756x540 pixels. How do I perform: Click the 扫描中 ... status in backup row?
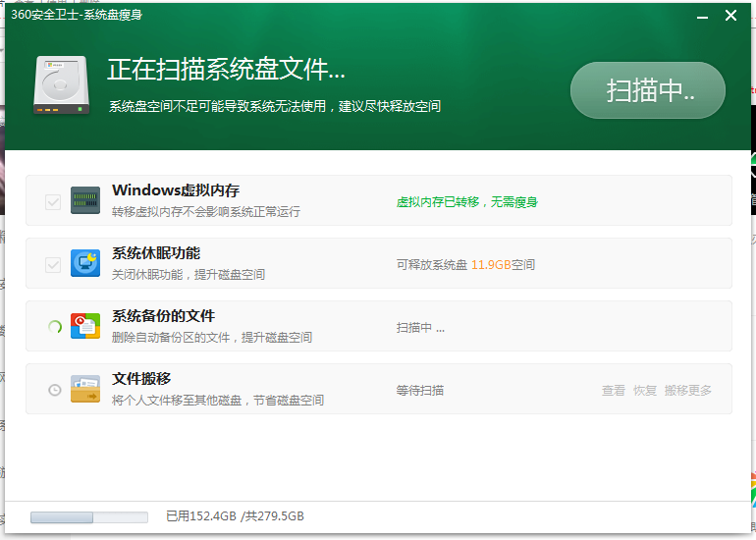tap(420, 328)
